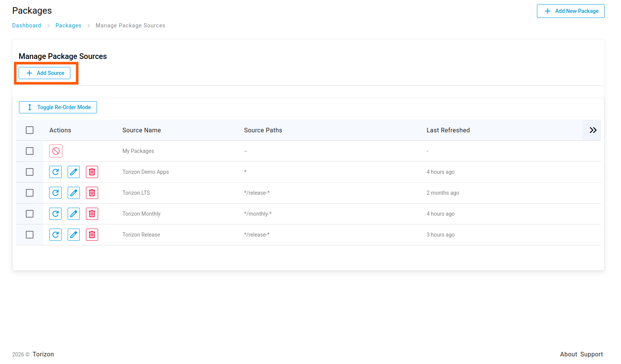Click the Actions column header
Screen dimensions: 621x364
(x=60, y=130)
